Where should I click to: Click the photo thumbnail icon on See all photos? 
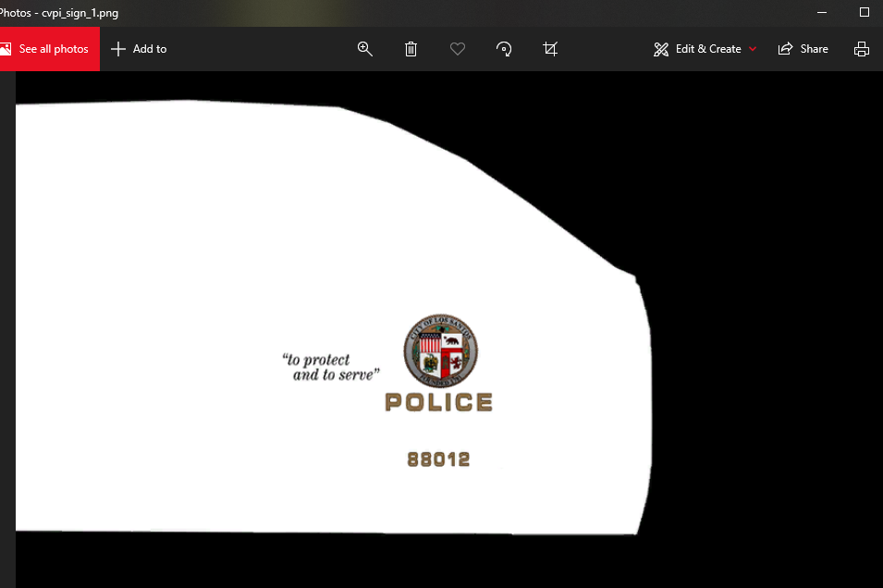7,48
